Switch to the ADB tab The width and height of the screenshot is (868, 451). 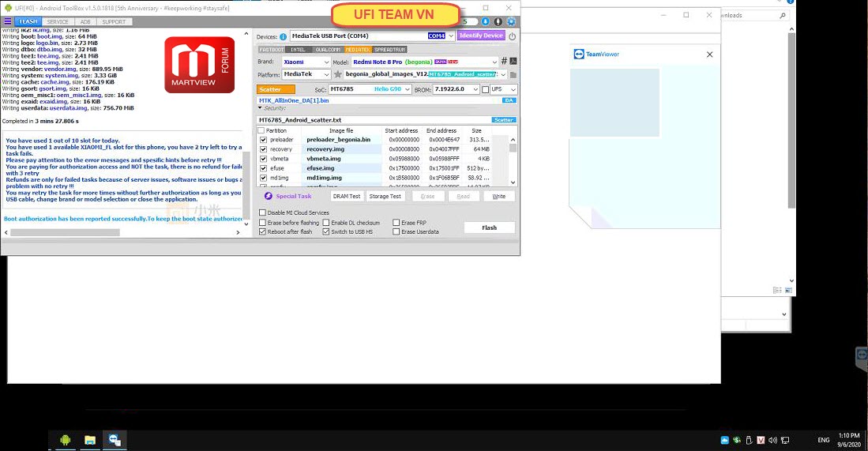(85, 21)
